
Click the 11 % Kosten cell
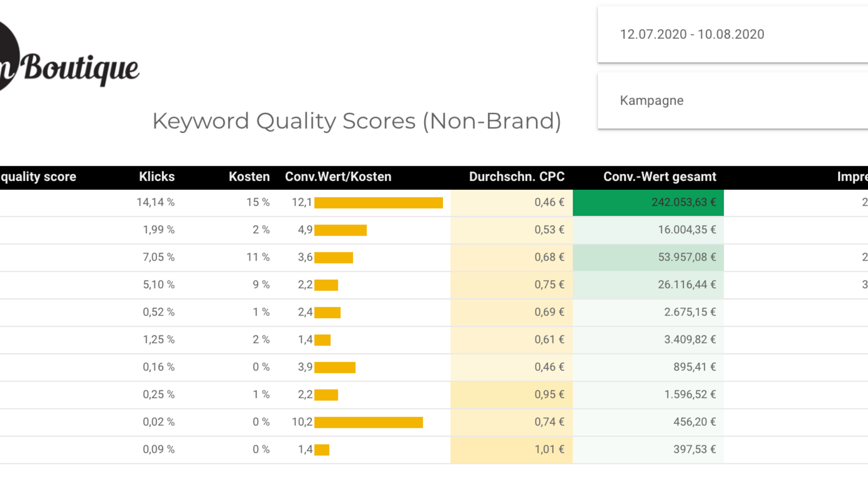point(258,258)
